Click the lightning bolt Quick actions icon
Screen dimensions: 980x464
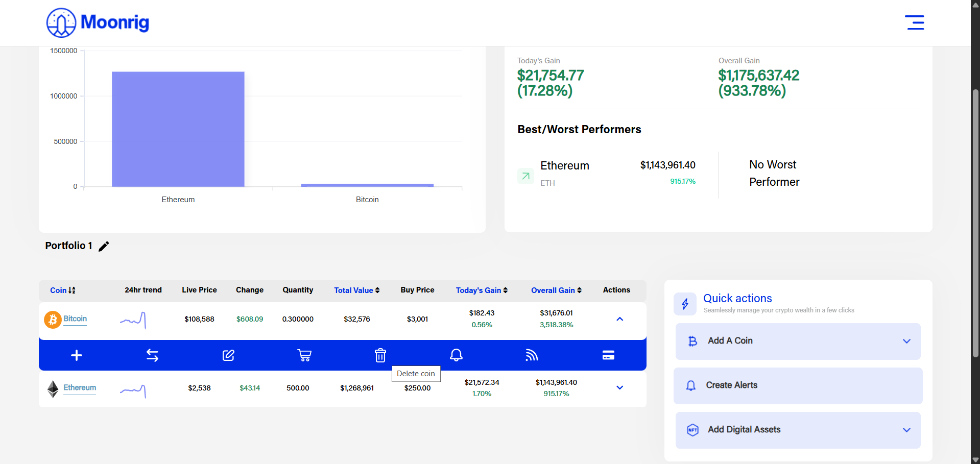[685, 304]
